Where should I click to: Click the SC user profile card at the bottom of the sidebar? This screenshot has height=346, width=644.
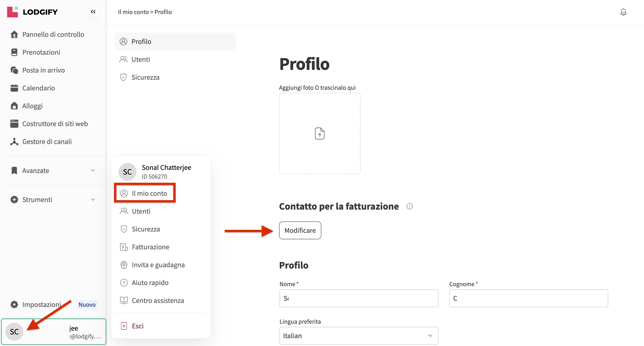click(53, 331)
